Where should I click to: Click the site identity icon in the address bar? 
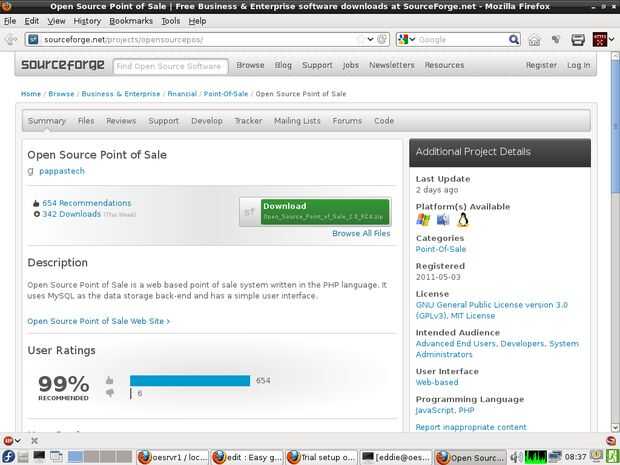(34, 40)
